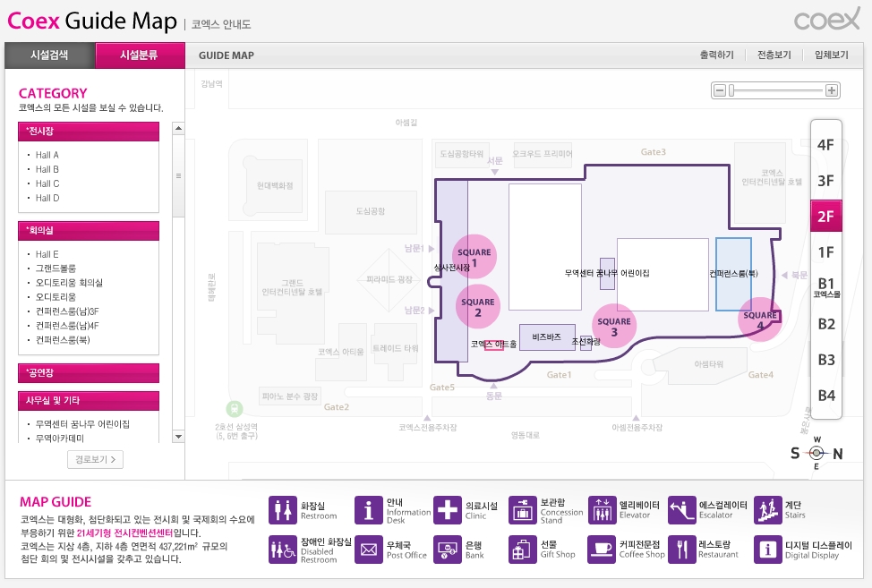The image size is (872, 588).
Task: Select floor B3
Action: (x=826, y=360)
